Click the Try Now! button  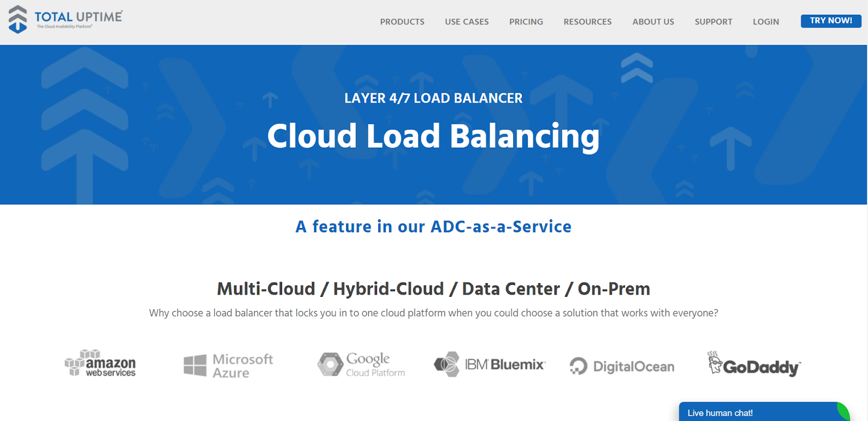pos(831,21)
